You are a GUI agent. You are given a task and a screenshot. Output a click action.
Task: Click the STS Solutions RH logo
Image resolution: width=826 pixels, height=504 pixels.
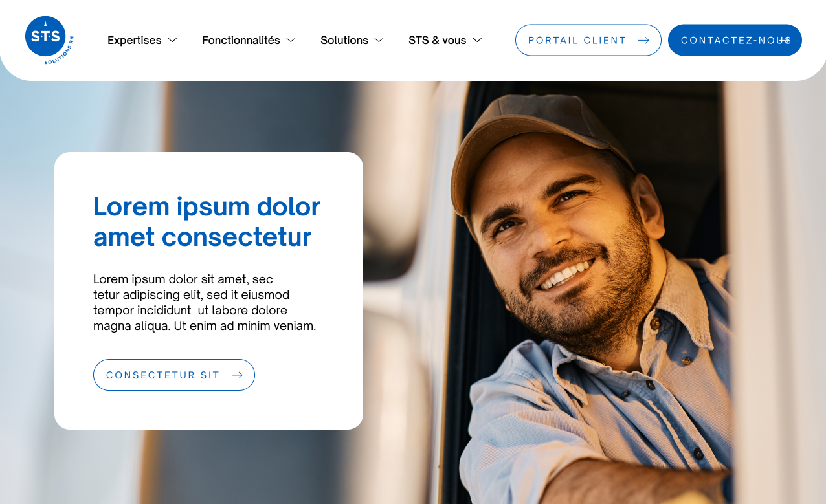pyautogui.click(x=49, y=40)
